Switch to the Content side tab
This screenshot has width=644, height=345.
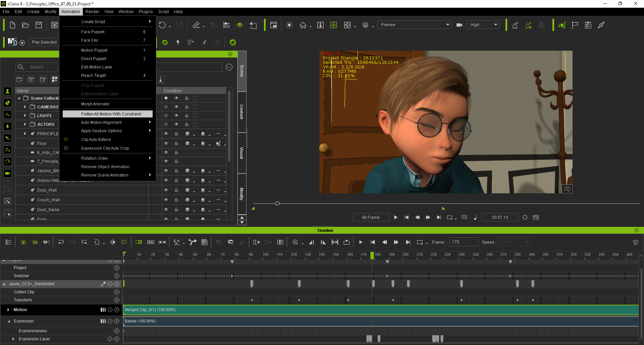pyautogui.click(x=242, y=112)
